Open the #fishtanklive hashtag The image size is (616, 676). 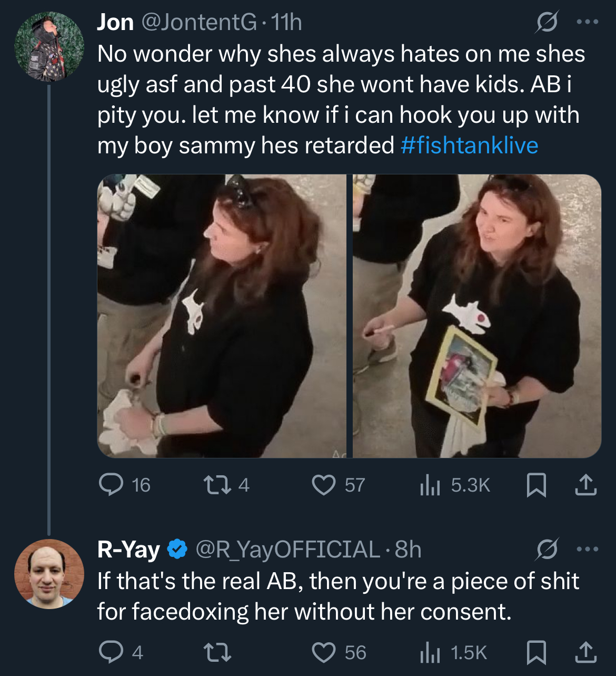click(x=469, y=145)
